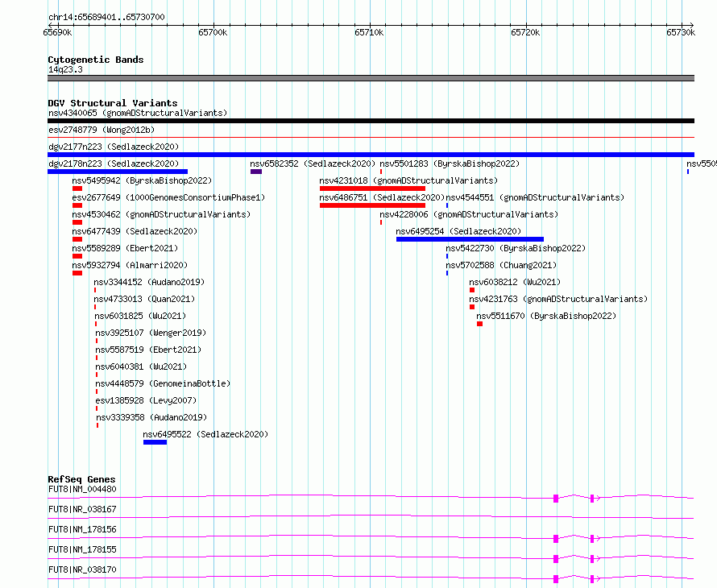This screenshot has height=588, width=717.
Task: Click the chr14:65689401..65730700 region text
Action: point(106,18)
